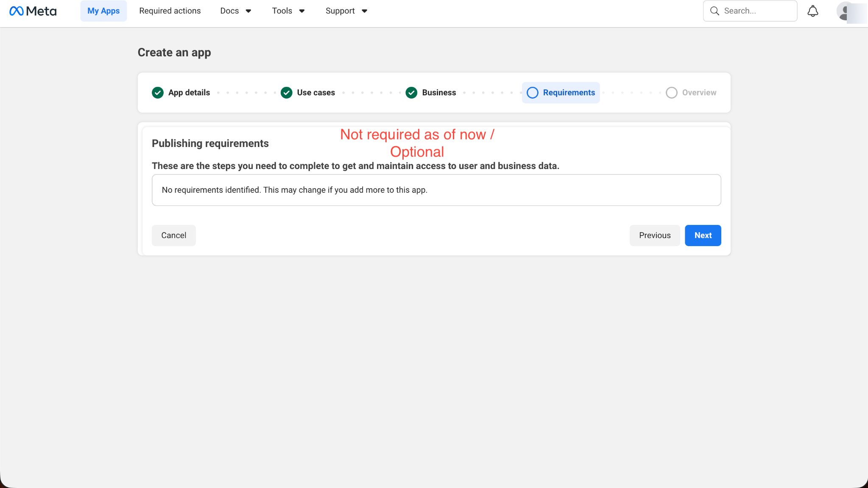Screen dimensions: 868x488
Task: Open the notifications bell
Action: 812,11
